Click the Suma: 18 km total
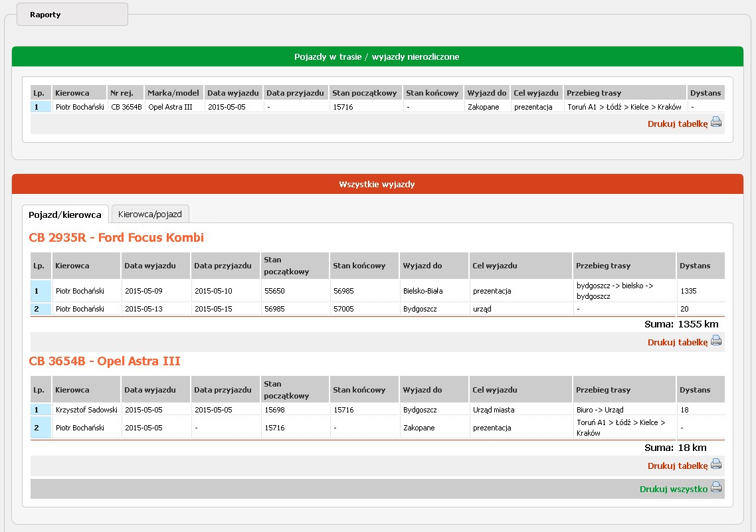756x532 pixels. 676,448
